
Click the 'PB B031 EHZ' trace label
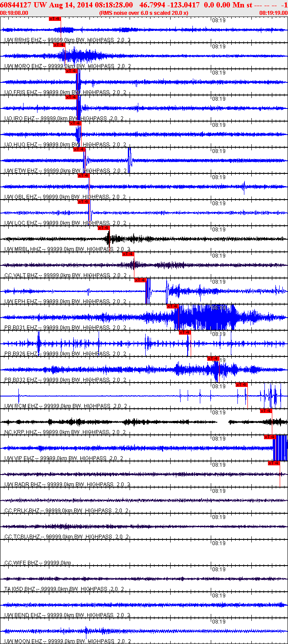tap(21, 328)
